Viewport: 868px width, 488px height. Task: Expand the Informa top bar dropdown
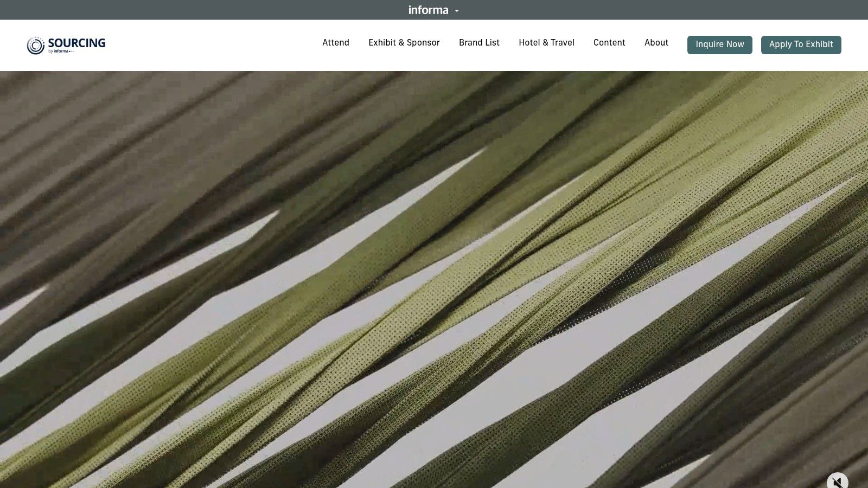tap(433, 10)
